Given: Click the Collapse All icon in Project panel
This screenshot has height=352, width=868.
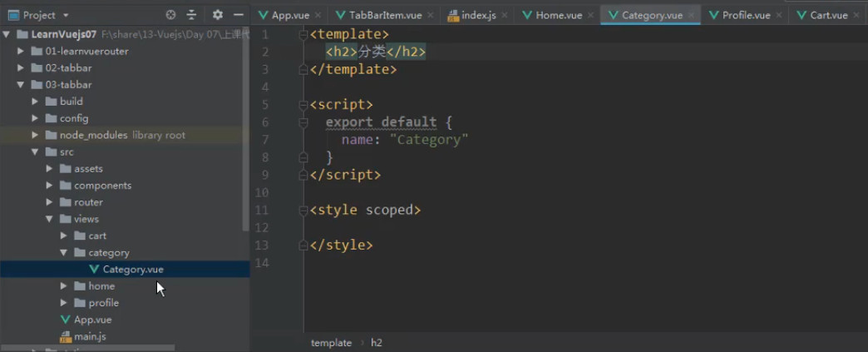Looking at the screenshot, I should pos(191,15).
